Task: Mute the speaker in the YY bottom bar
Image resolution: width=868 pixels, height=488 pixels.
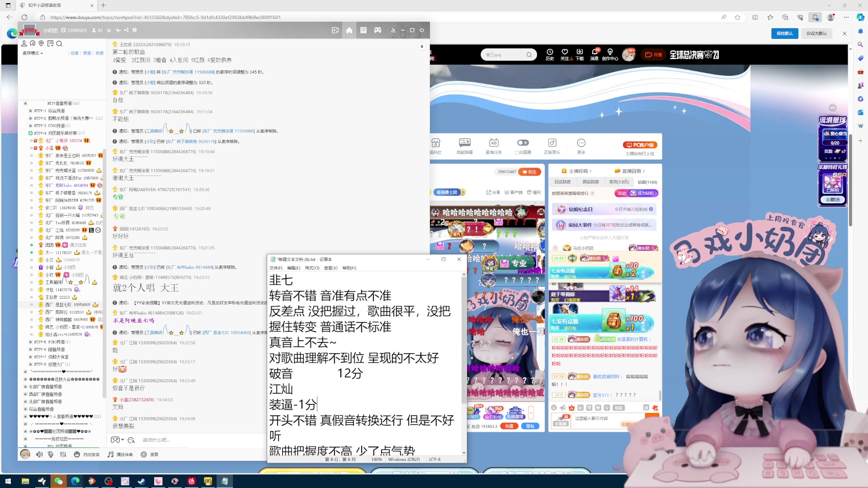Action: pyautogui.click(x=39, y=454)
